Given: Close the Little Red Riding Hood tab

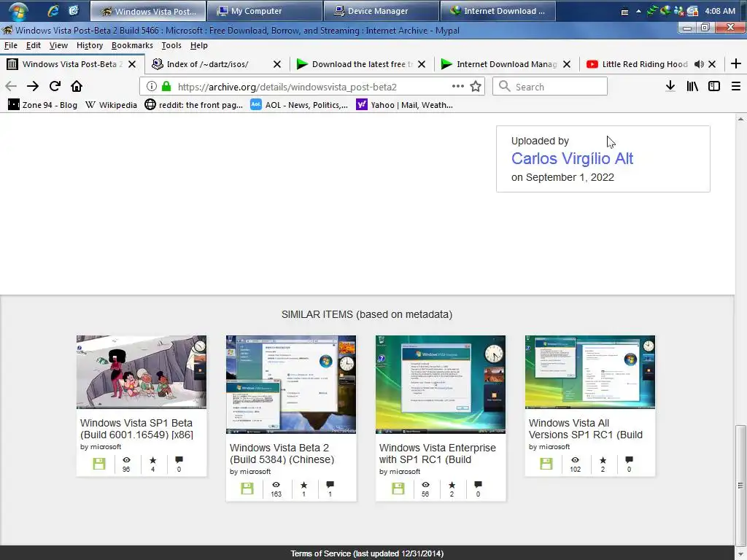Looking at the screenshot, I should click(x=712, y=64).
